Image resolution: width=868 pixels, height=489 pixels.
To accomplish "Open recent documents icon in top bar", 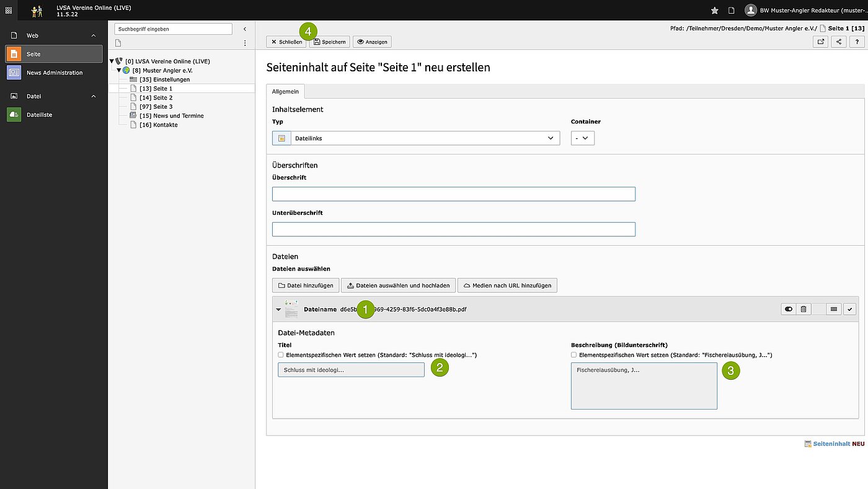I will click(x=731, y=10).
